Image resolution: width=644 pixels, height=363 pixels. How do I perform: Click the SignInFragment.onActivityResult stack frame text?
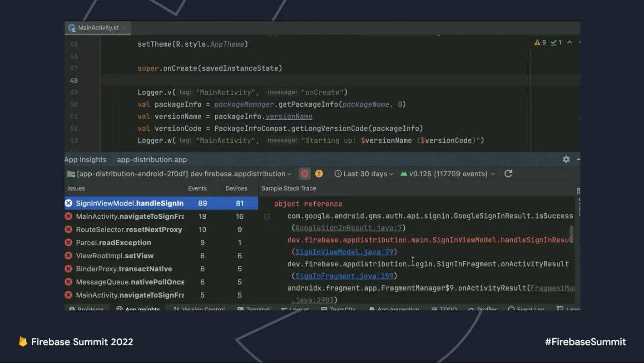[x=428, y=264]
